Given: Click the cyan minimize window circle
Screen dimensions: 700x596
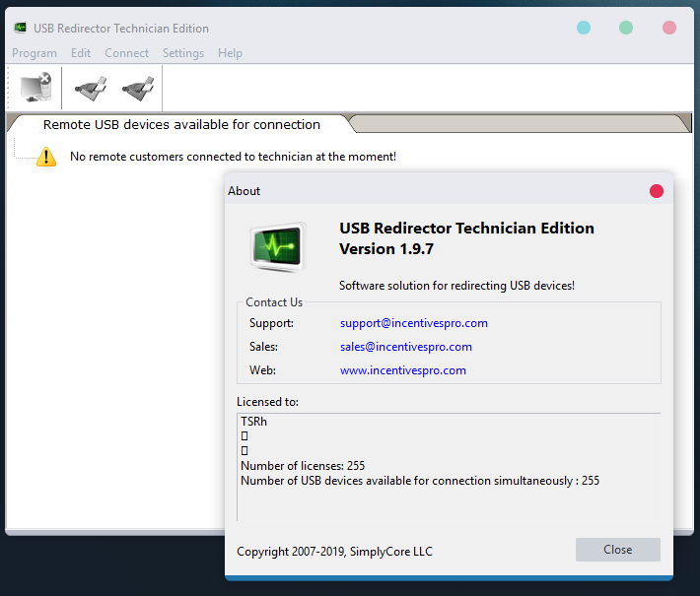Looking at the screenshot, I should [x=584, y=28].
